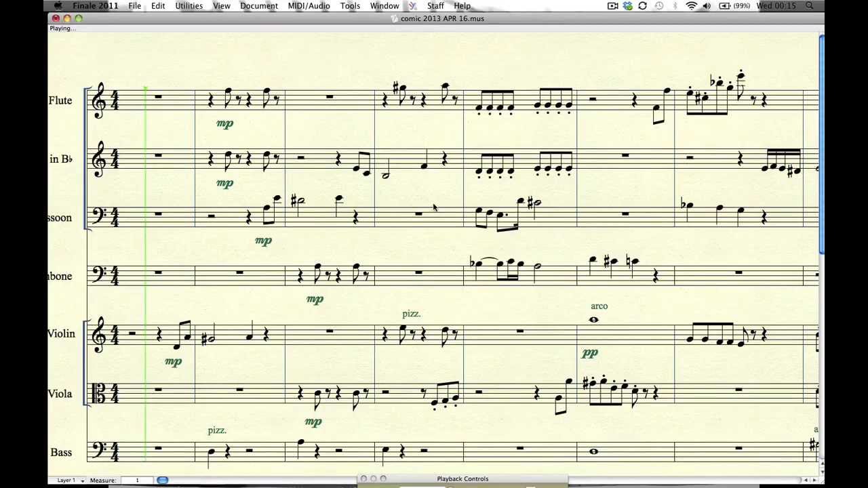
Task: Click the Viola staff alto clef
Action: coord(98,394)
